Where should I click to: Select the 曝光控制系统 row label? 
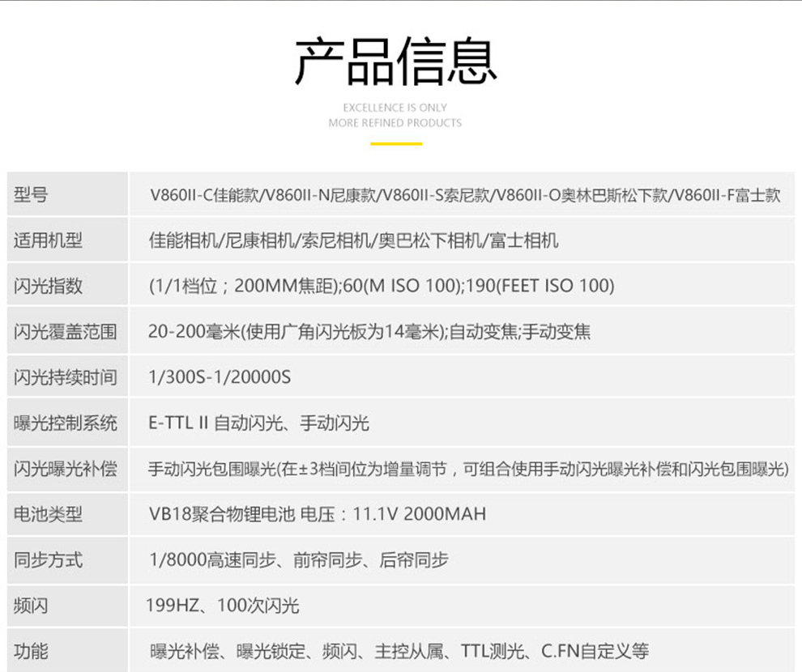(x=65, y=423)
